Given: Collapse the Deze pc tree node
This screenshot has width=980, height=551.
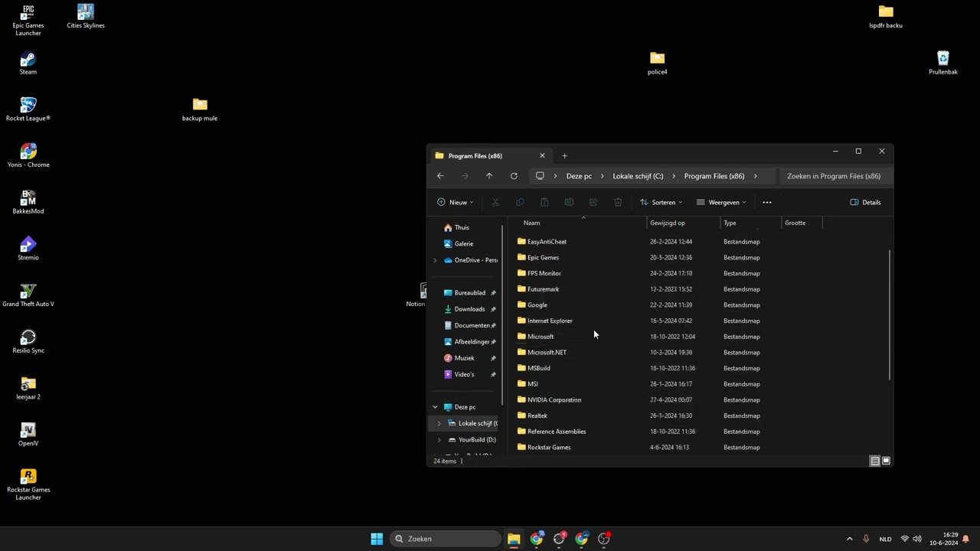Looking at the screenshot, I should tap(435, 407).
